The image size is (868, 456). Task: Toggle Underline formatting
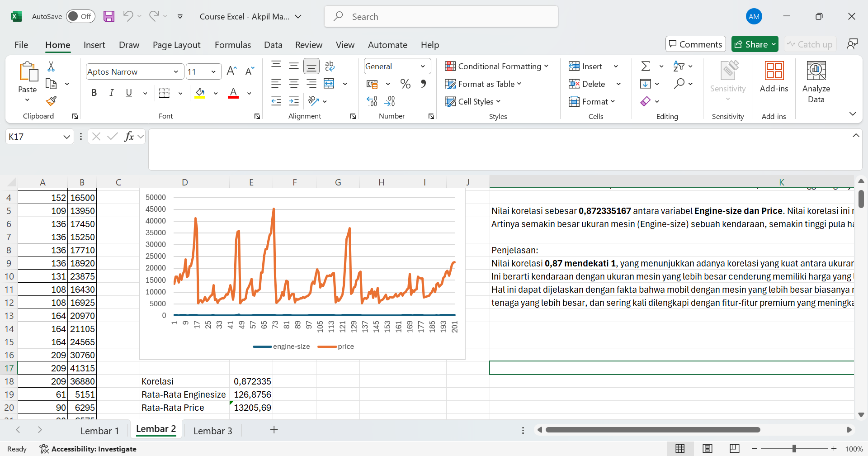129,93
